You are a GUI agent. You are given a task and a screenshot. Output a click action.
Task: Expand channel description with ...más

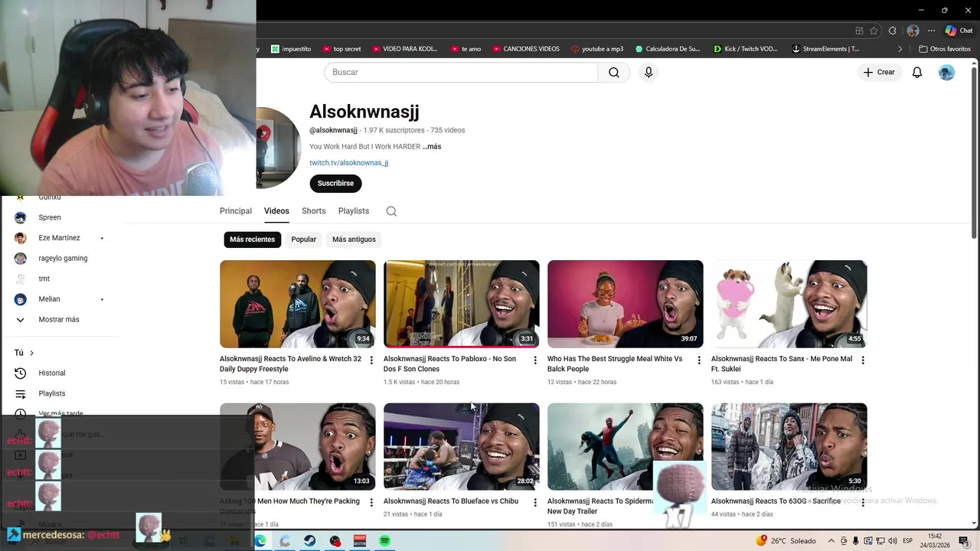click(432, 146)
